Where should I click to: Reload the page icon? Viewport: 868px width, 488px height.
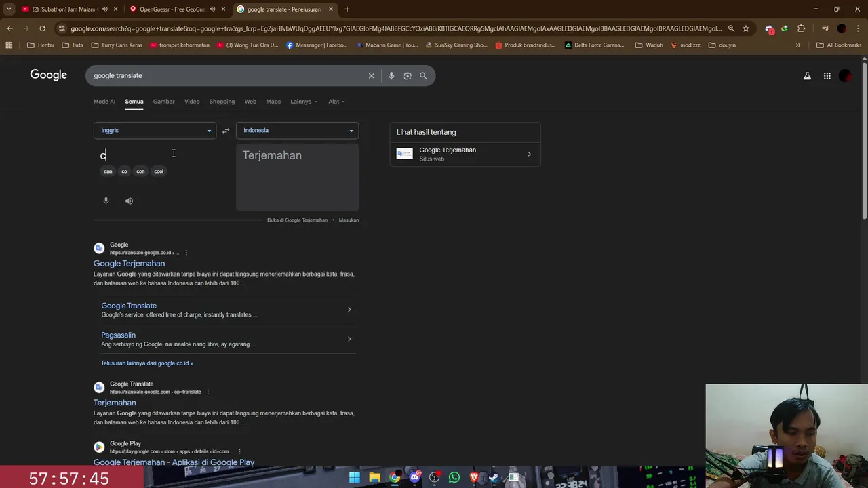pyautogui.click(x=42, y=28)
